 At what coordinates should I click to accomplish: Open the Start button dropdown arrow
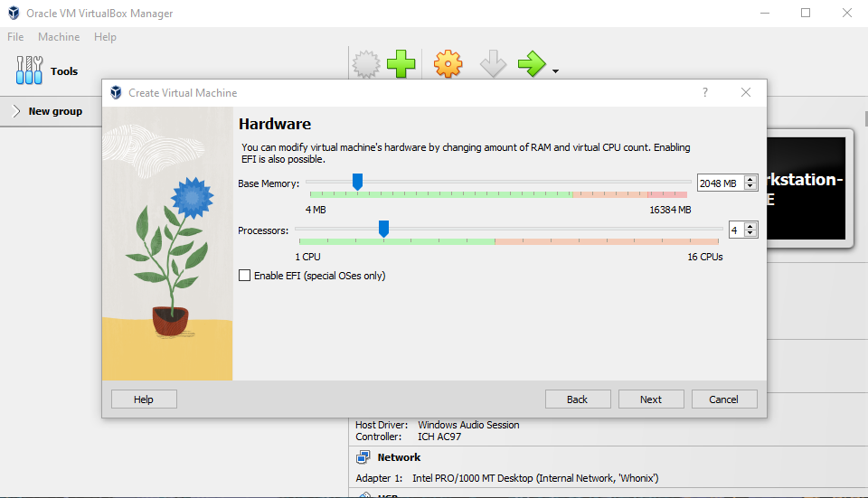coord(555,70)
